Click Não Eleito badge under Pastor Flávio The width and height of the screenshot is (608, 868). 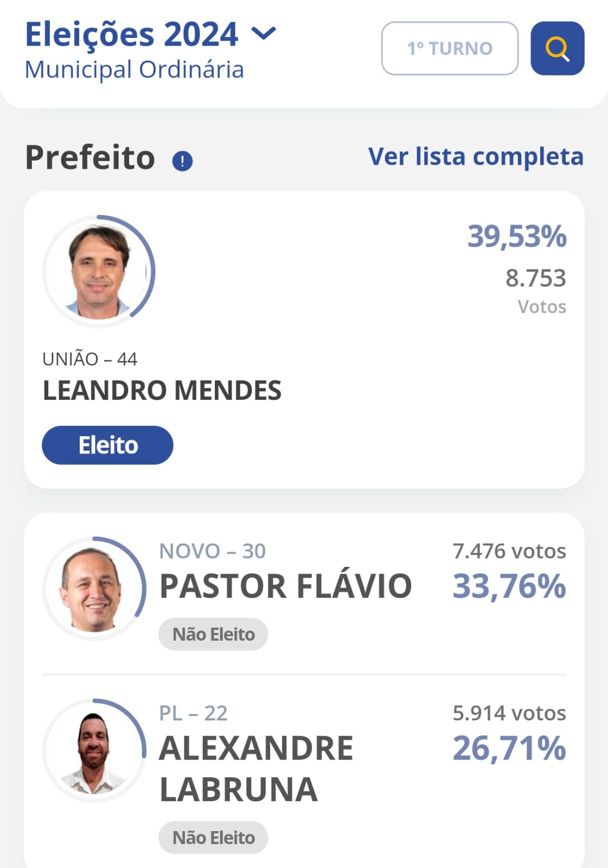tap(213, 634)
